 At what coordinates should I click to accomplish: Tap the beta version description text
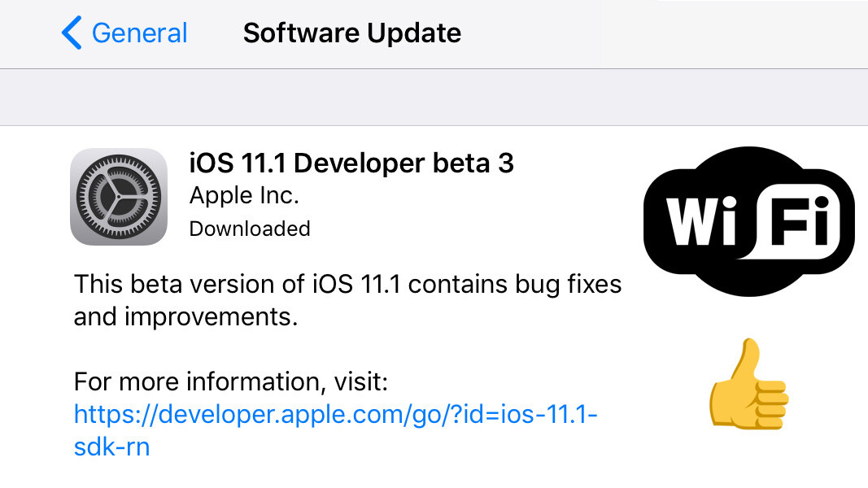[x=347, y=284]
